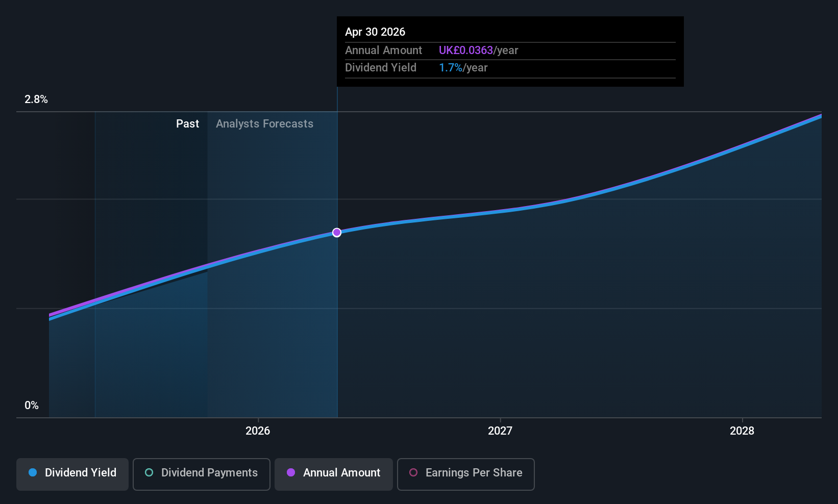Click the Annual Amount row label in the tooltip
838x504 pixels.
[383, 51]
